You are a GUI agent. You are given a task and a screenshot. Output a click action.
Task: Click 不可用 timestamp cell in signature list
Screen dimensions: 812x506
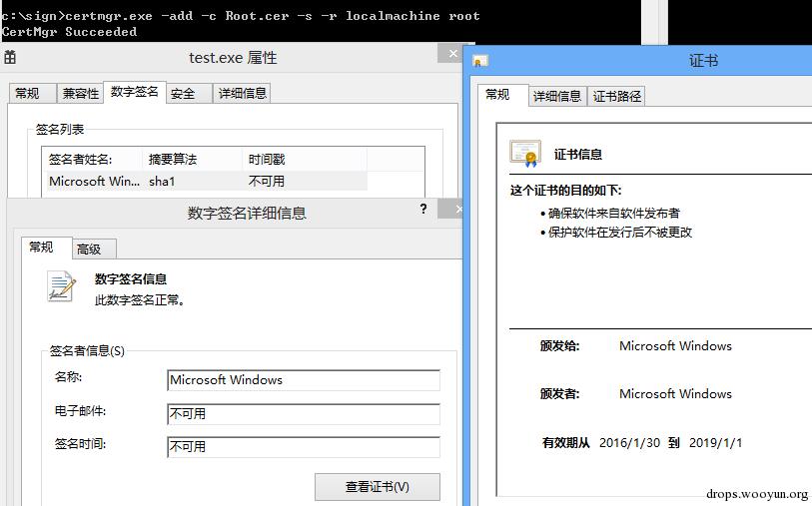(x=267, y=182)
